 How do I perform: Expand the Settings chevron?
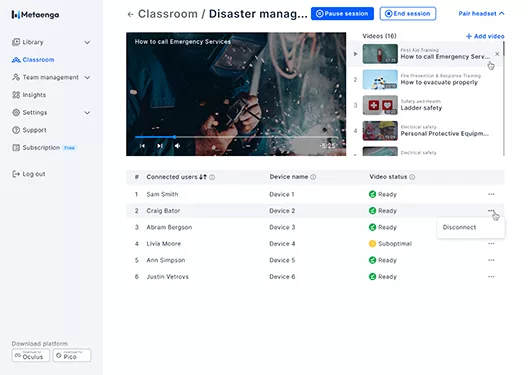87,112
